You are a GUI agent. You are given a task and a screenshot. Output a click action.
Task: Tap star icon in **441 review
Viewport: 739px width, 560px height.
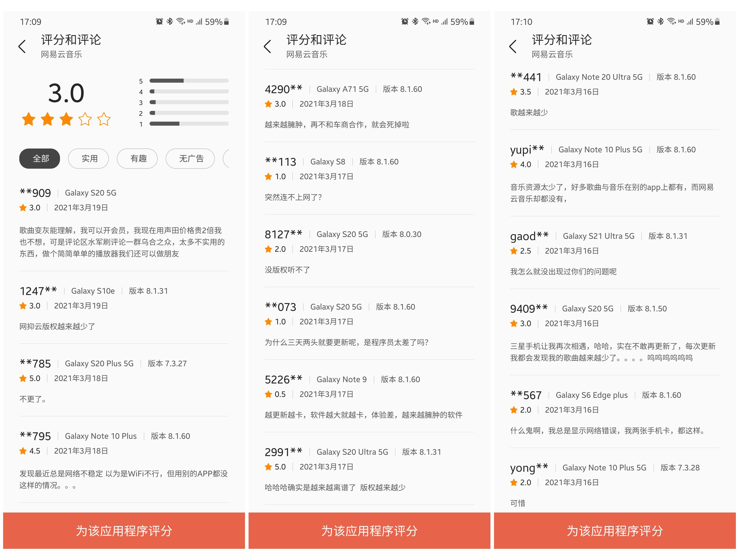coord(514,92)
